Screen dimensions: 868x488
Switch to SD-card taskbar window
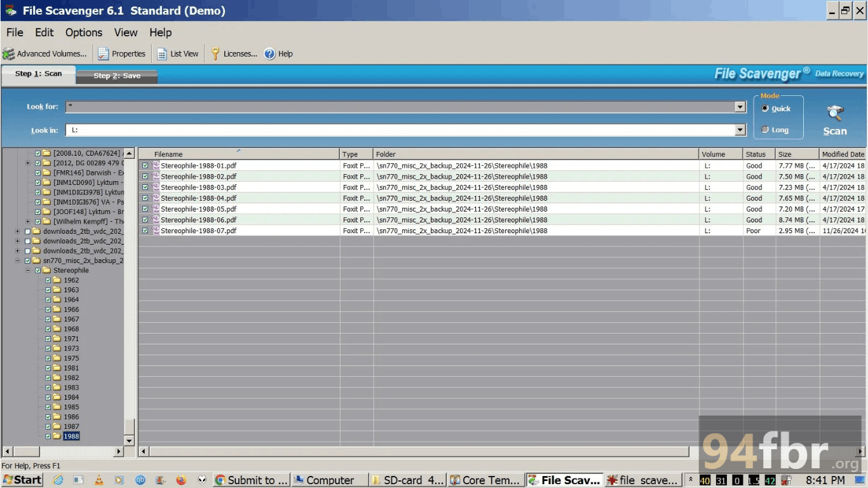click(408, 480)
